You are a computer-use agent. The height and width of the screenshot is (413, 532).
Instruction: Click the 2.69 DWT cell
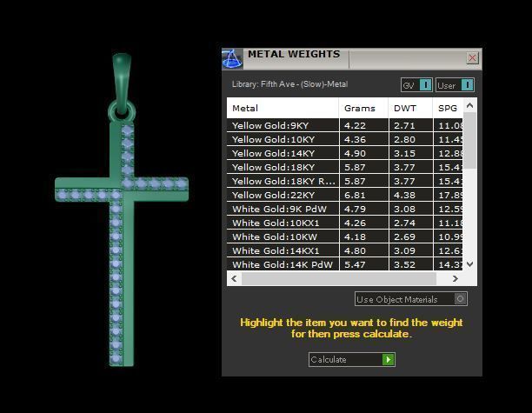410,236
